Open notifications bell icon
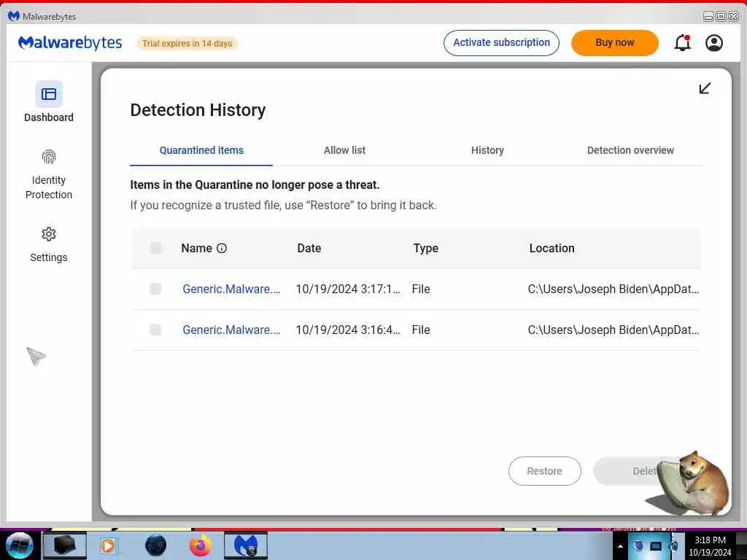Viewport: 747px width, 560px height. point(682,43)
